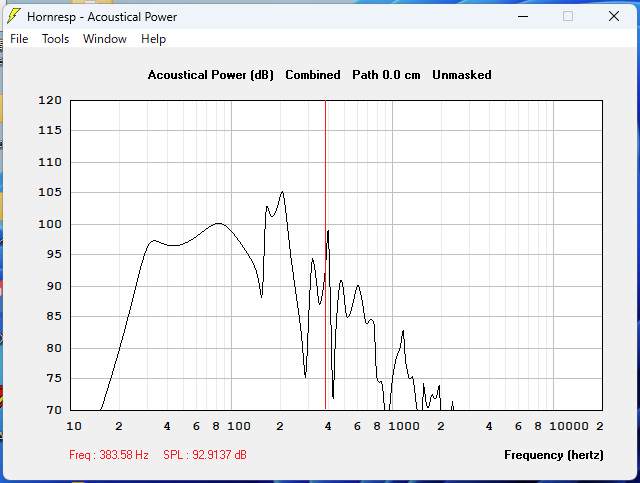640x483 pixels.
Task: Close the Hornresp Acoustical Power window
Action: [x=614, y=16]
